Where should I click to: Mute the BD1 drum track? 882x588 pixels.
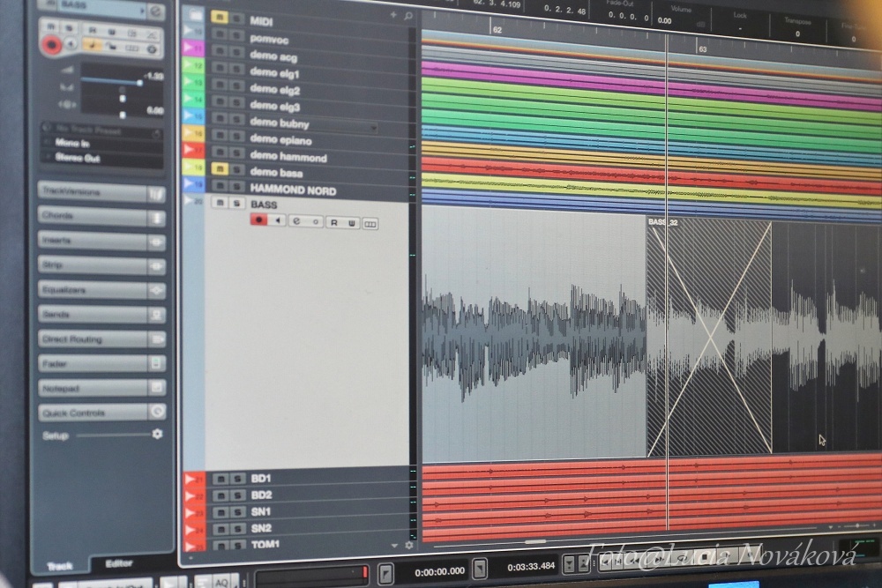tap(220, 479)
